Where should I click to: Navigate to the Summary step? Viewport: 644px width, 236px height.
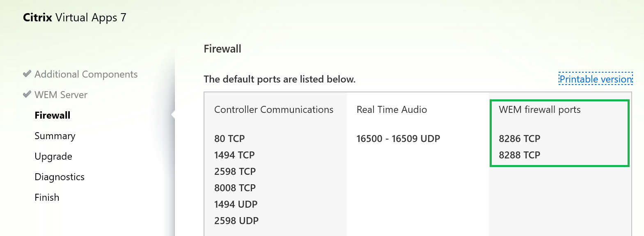55,136
